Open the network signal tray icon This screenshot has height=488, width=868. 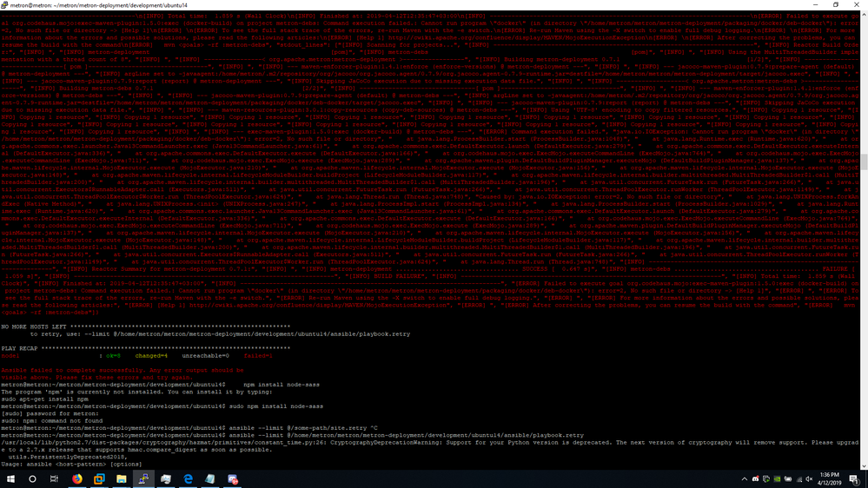pos(799,479)
